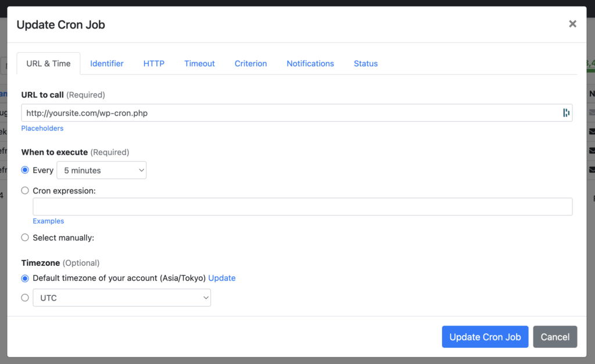The width and height of the screenshot is (595, 364).
Task: View cron expression Examples
Action: pos(48,221)
